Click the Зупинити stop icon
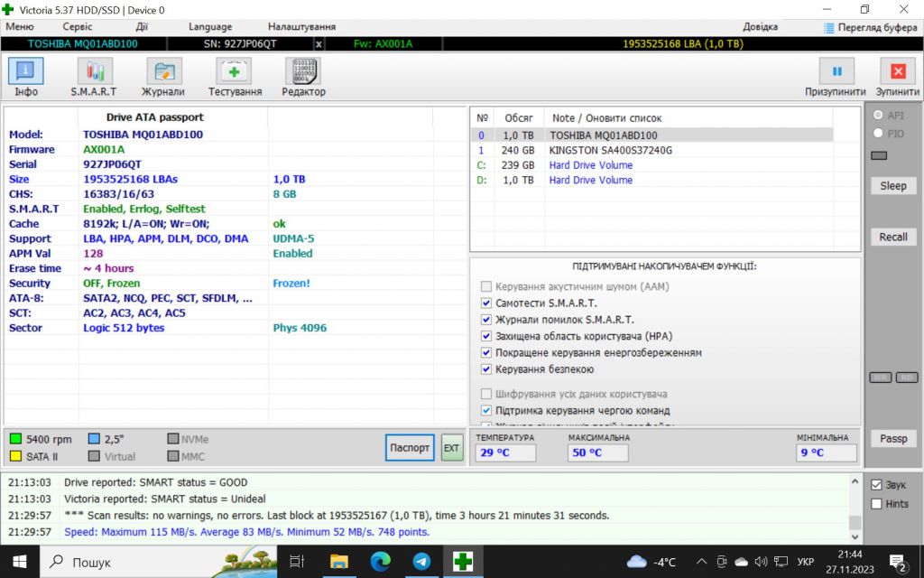The height and width of the screenshot is (578, 924). [898, 71]
